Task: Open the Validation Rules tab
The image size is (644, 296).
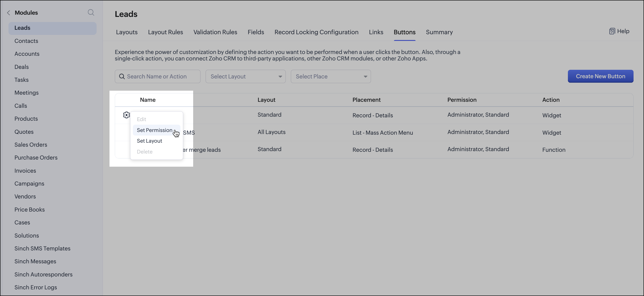Action: point(215,32)
